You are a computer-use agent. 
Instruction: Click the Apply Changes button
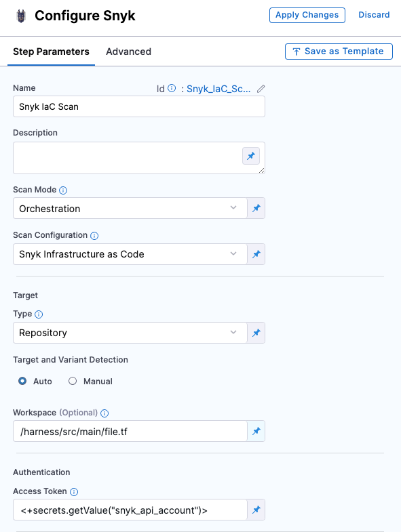(x=307, y=16)
